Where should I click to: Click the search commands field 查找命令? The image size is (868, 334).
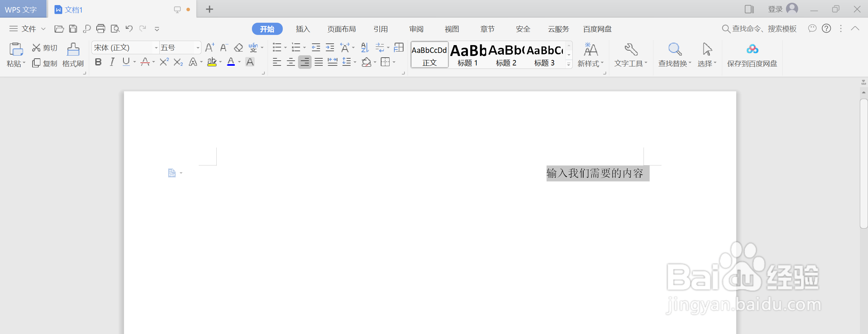point(759,29)
